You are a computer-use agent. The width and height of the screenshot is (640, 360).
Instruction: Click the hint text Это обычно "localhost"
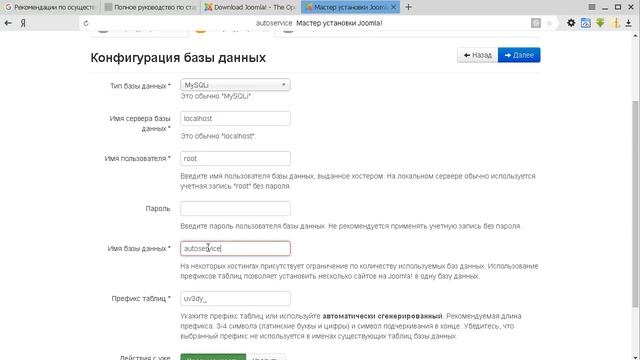click(218, 136)
